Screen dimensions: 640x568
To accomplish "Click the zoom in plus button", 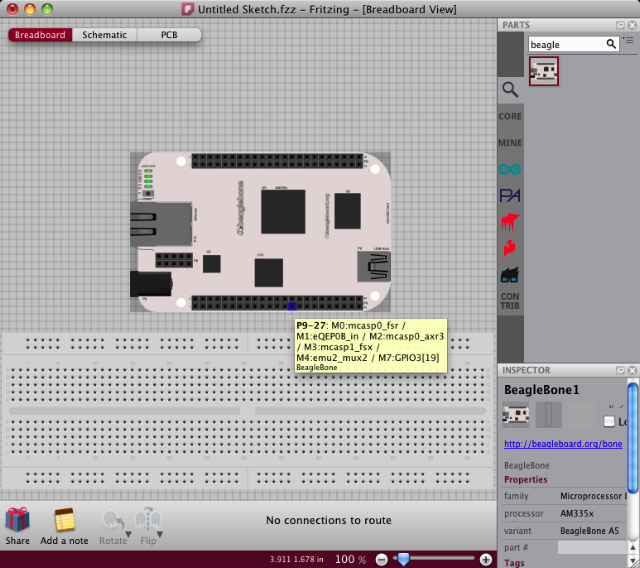I will 486,559.
